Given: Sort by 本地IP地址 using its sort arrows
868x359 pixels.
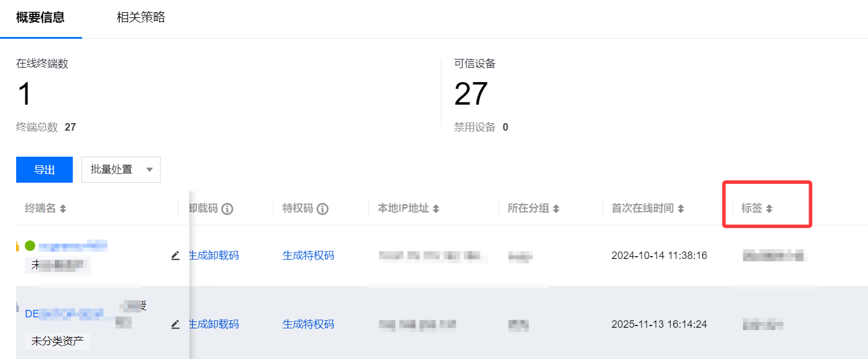Looking at the screenshot, I should click(x=436, y=209).
